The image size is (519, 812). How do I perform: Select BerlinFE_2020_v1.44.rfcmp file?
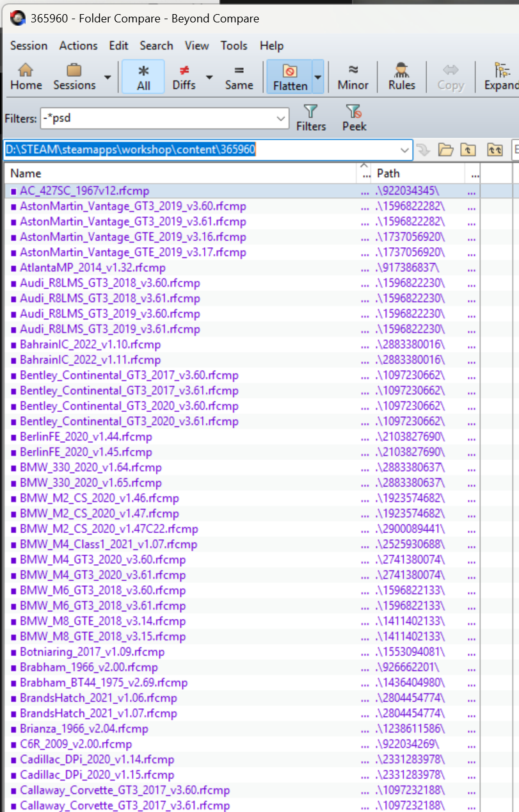(86, 437)
